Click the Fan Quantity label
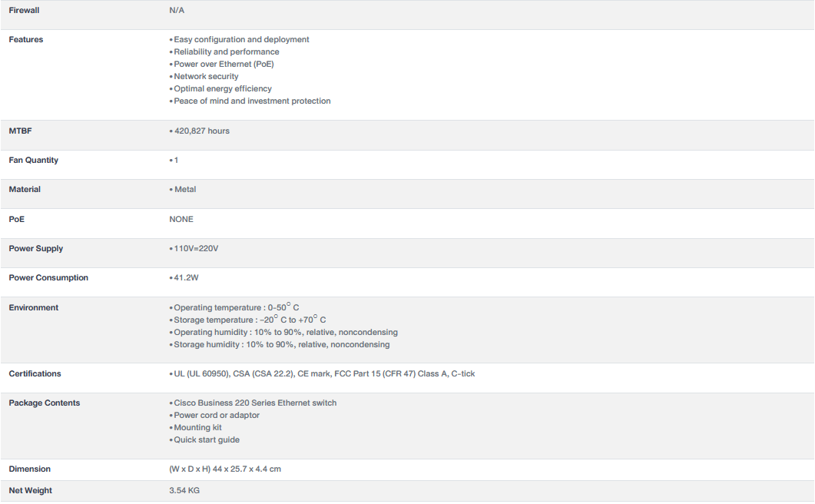This screenshot has height=504, width=815. [x=33, y=160]
